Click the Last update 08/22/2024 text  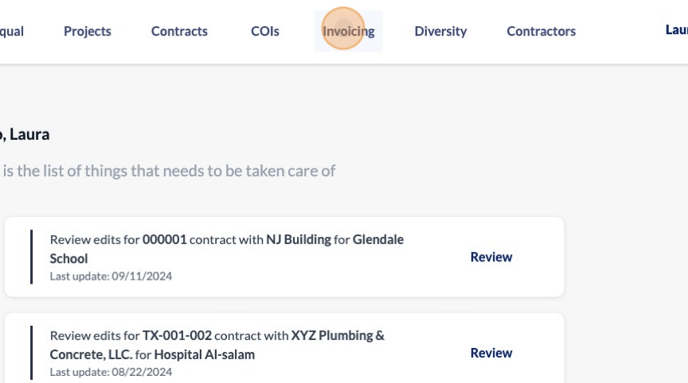[x=111, y=372]
